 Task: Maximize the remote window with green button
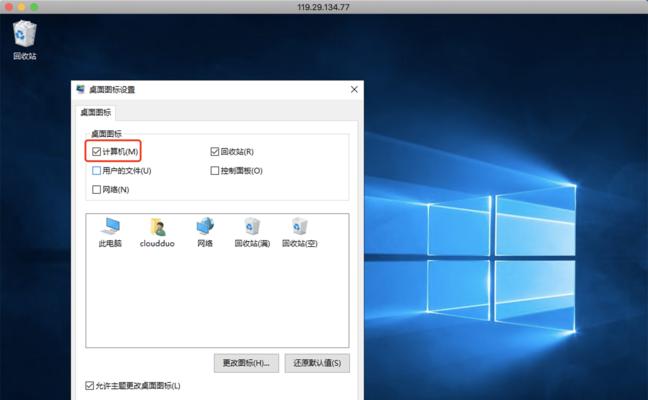[34, 7]
